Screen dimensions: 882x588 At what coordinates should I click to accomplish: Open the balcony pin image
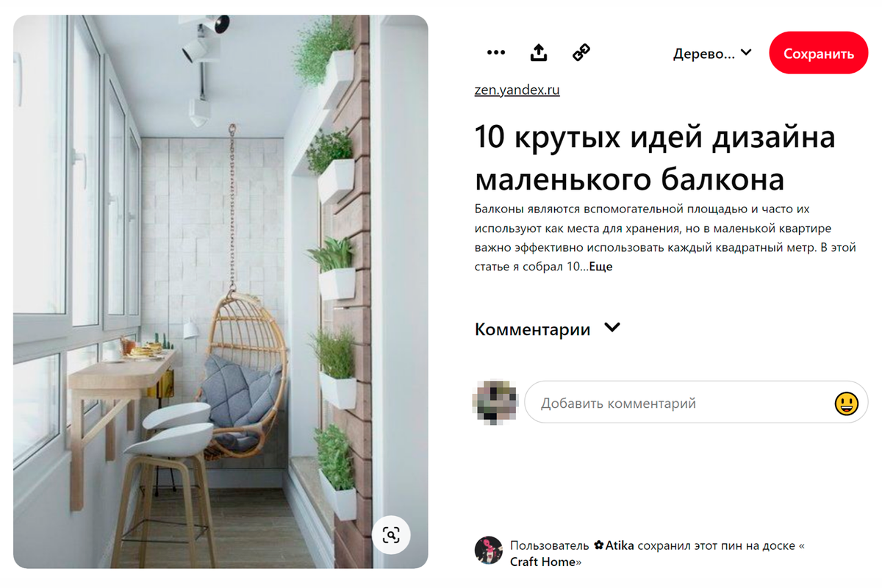(x=220, y=291)
